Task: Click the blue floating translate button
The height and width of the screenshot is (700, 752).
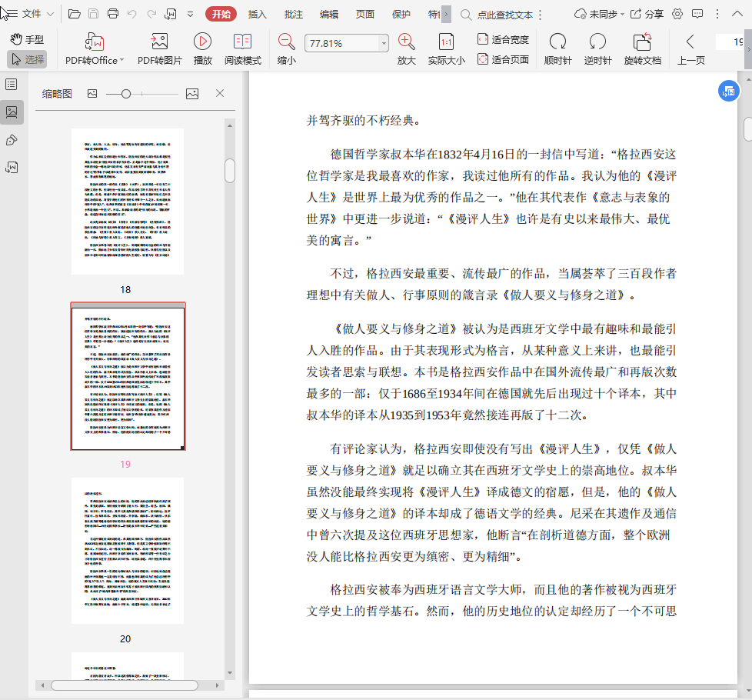Action: (728, 91)
